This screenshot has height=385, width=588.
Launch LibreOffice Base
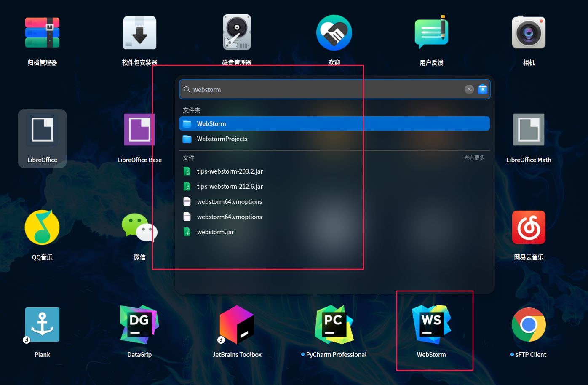(139, 130)
